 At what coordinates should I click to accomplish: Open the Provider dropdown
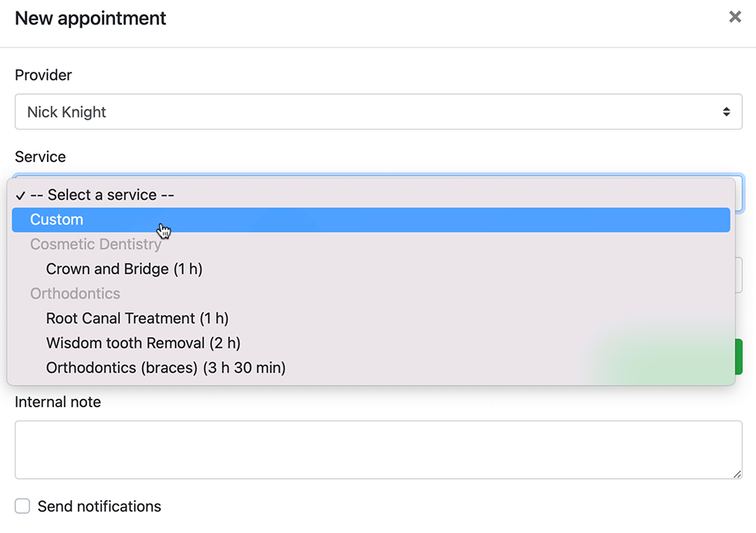[x=378, y=111]
